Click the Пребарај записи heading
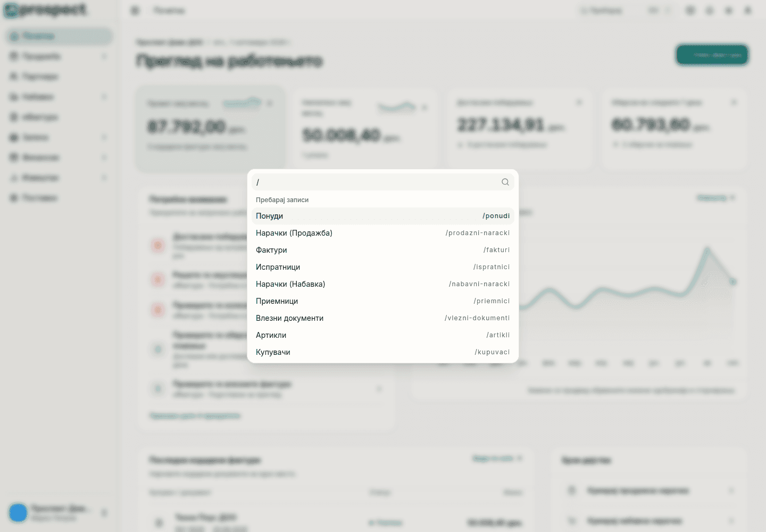This screenshot has width=766, height=532. click(282, 200)
